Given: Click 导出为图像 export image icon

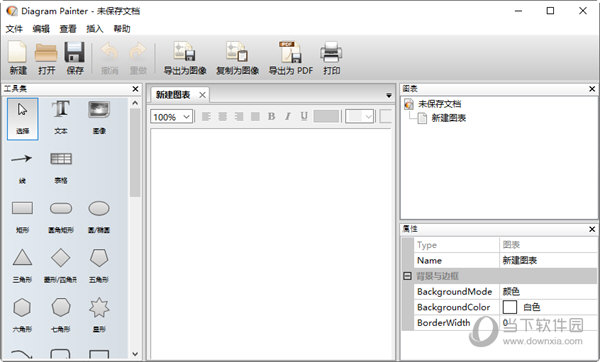Looking at the screenshot, I should 185,52.
